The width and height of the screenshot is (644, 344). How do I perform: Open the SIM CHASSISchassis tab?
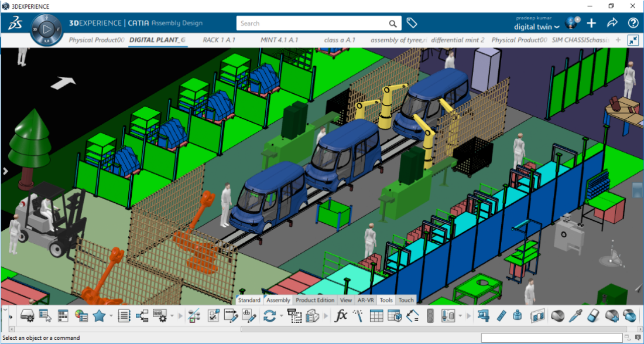pyautogui.click(x=581, y=40)
